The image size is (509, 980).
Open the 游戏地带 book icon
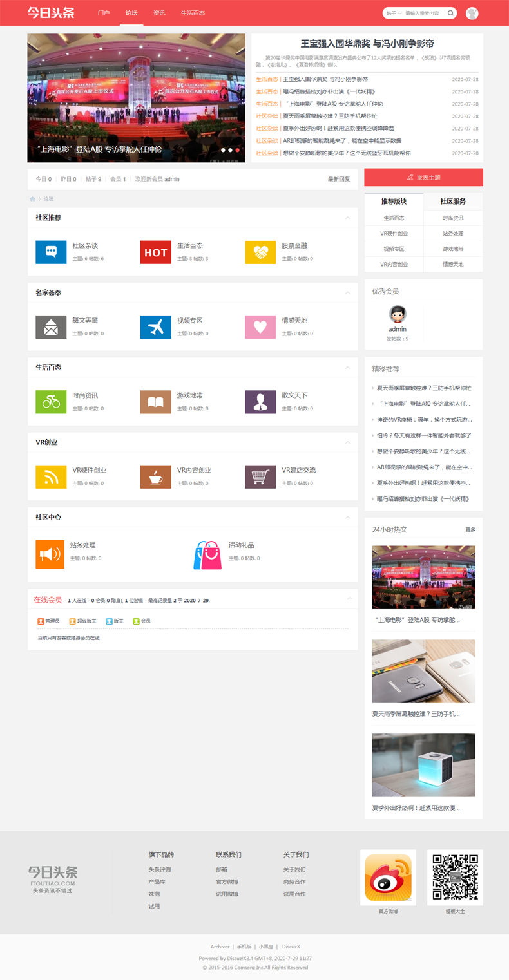click(x=156, y=402)
